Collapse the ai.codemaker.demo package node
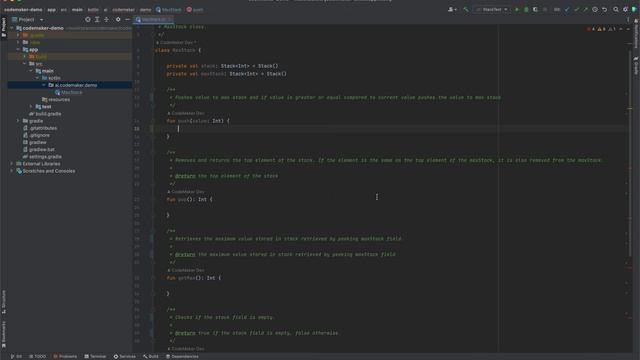Viewport: 640px width, 360px height. (x=44, y=85)
